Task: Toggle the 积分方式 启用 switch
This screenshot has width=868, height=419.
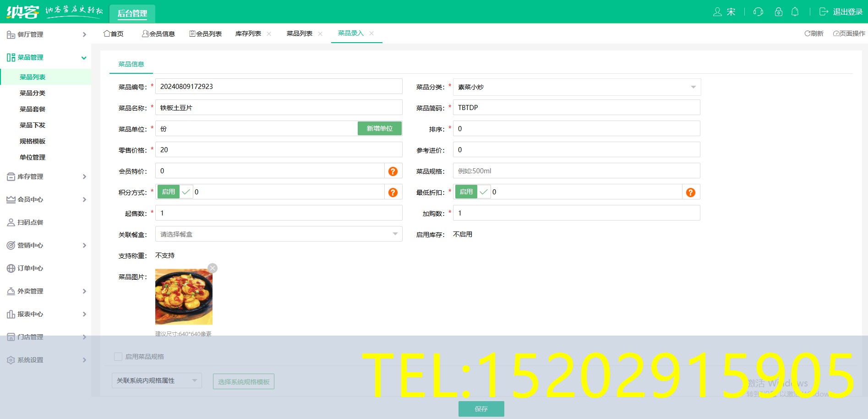Action: 168,192
